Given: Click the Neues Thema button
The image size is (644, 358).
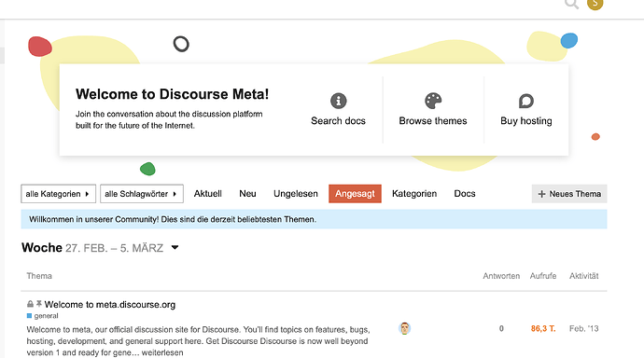Looking at the screenshot, I should [x=569, y=194].
